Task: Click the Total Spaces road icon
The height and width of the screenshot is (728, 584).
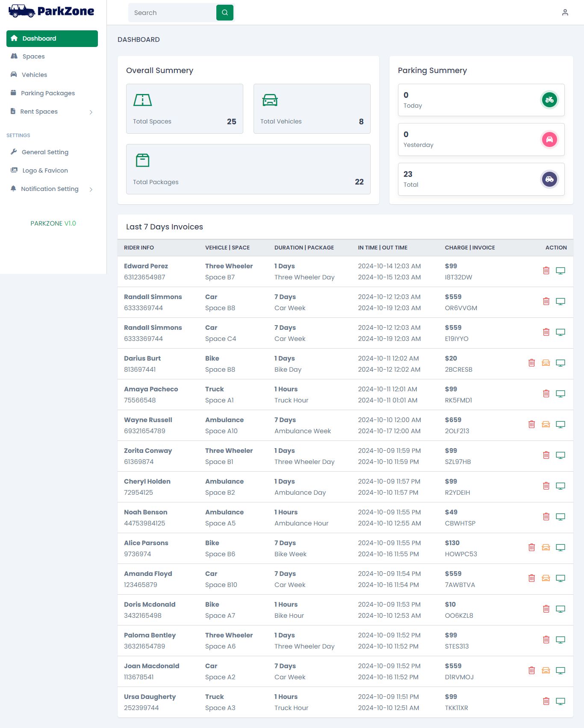Action: [142, 100]
